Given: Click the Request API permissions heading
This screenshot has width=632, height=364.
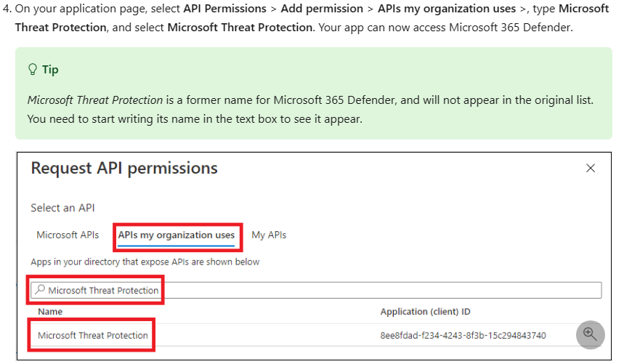Looking at the screenshot, I should [x=124, y=168].
